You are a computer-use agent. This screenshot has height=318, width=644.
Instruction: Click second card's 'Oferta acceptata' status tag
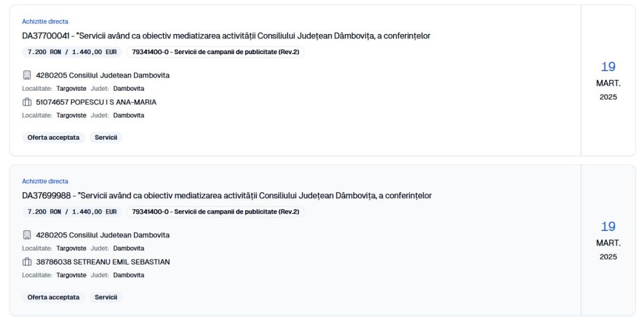pyautogui.click(x=53, y=297)
